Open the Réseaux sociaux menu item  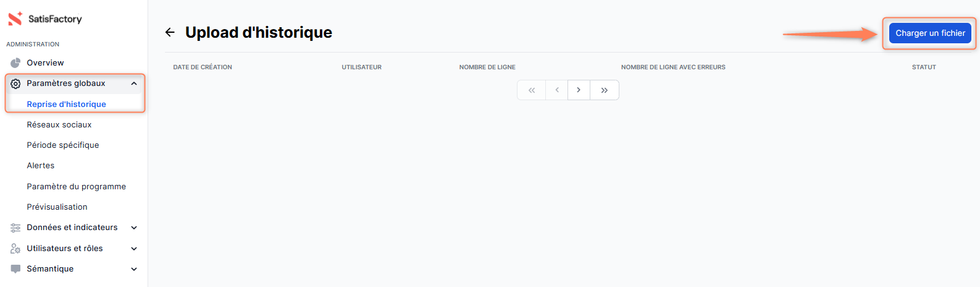[59, 125]
